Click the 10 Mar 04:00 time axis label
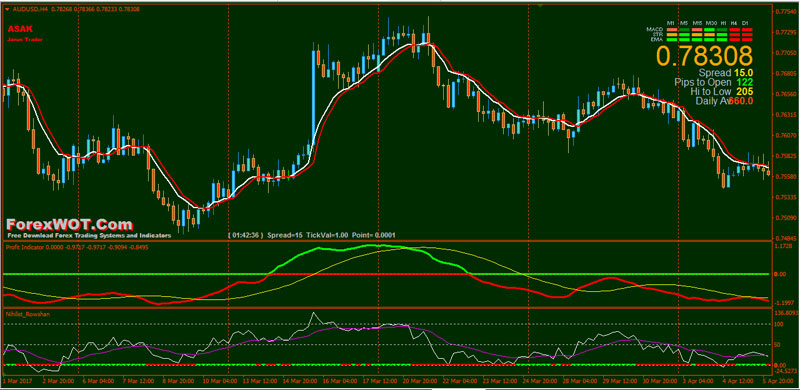 coord(221,381)
